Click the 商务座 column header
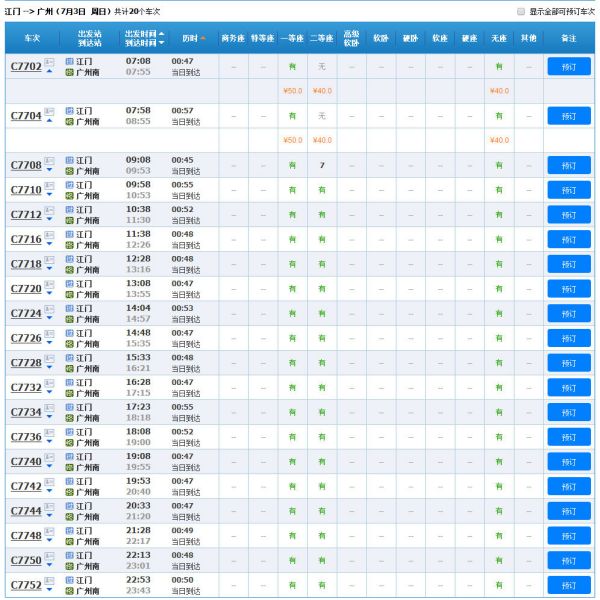The height and width of the screenshot is (600, 600). [233, 38]
